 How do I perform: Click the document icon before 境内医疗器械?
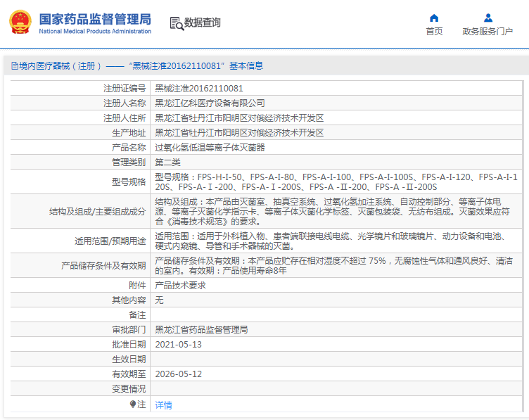point(15,66)
